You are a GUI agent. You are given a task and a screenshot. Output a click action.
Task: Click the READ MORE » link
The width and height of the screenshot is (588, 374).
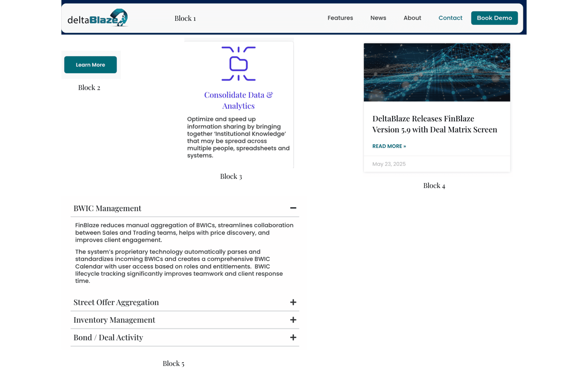click(x=389, y=146)
